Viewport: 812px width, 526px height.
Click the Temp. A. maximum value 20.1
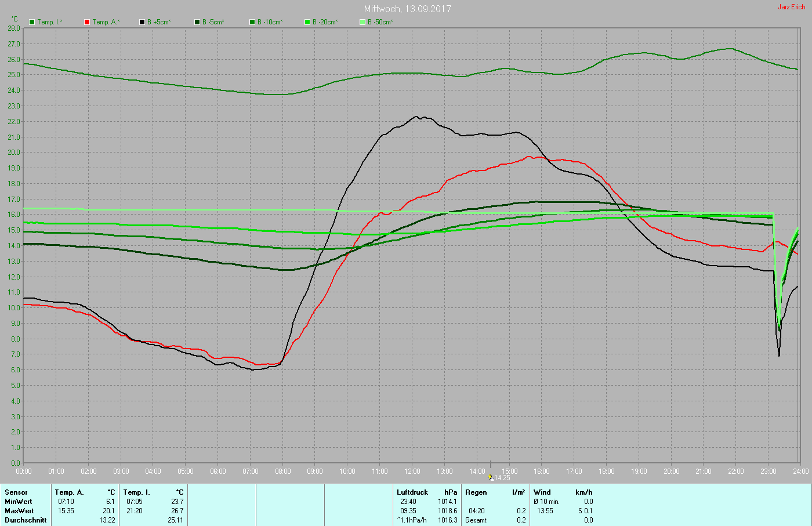click(x=109, y=511)
